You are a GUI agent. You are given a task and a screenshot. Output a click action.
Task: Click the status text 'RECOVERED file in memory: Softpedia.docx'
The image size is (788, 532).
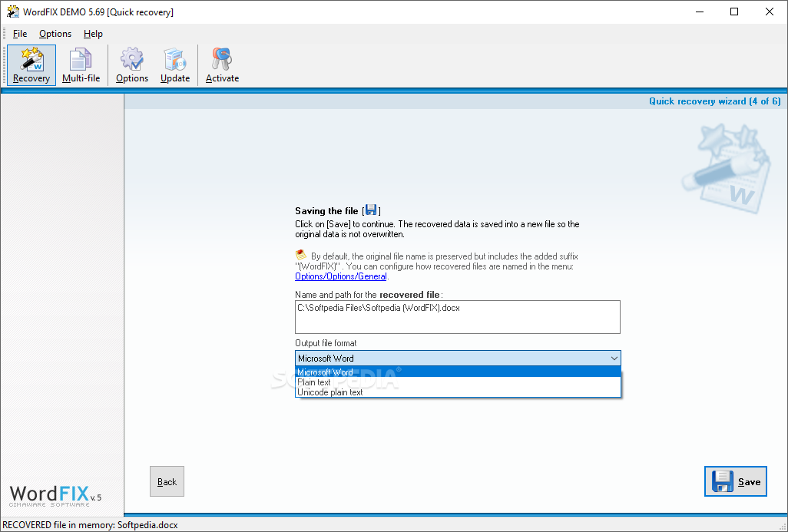90,525
